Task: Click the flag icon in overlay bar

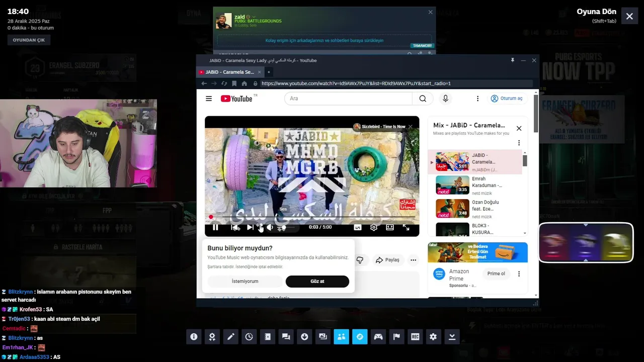Action: [396, 337]
